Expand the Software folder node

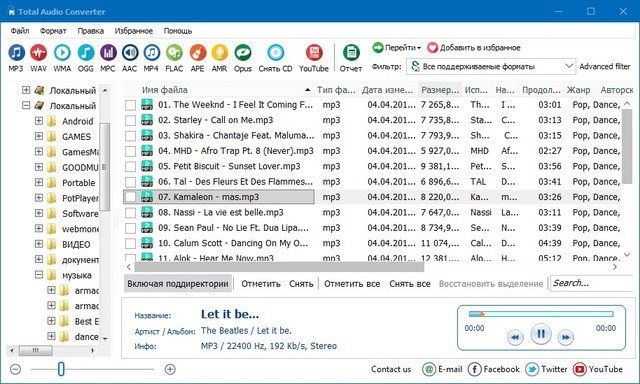[39, 213]
